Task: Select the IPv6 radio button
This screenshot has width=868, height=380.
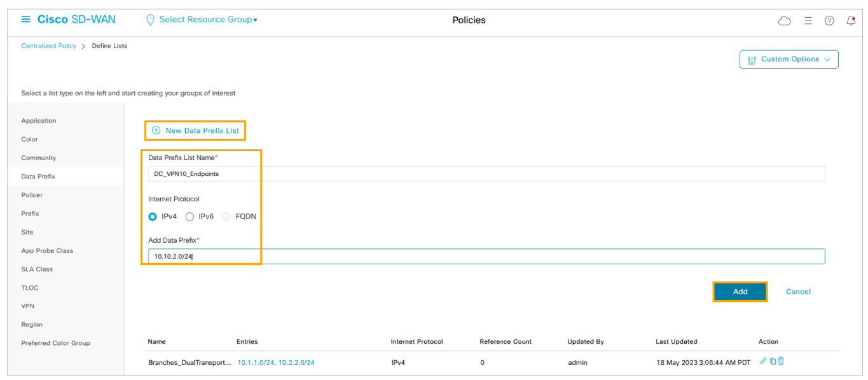Action: point(189,217)
